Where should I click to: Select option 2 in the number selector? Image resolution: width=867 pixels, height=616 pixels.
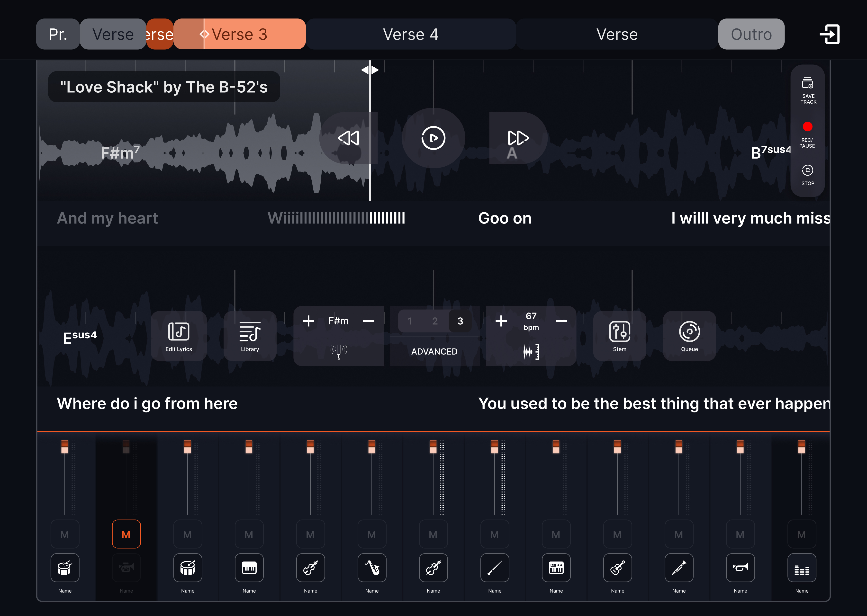[435, 321]
